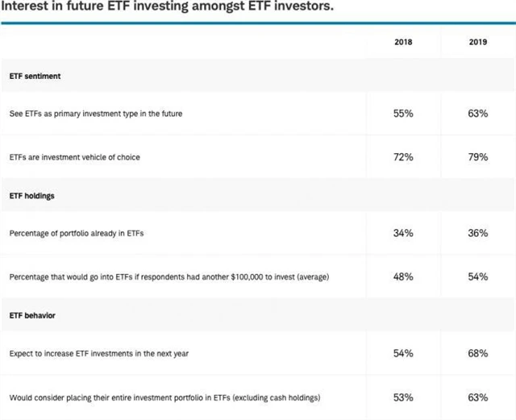Click the 79% value in 2019 column
The width and height of the screenshot is (516, 420).
pos(477,157)
